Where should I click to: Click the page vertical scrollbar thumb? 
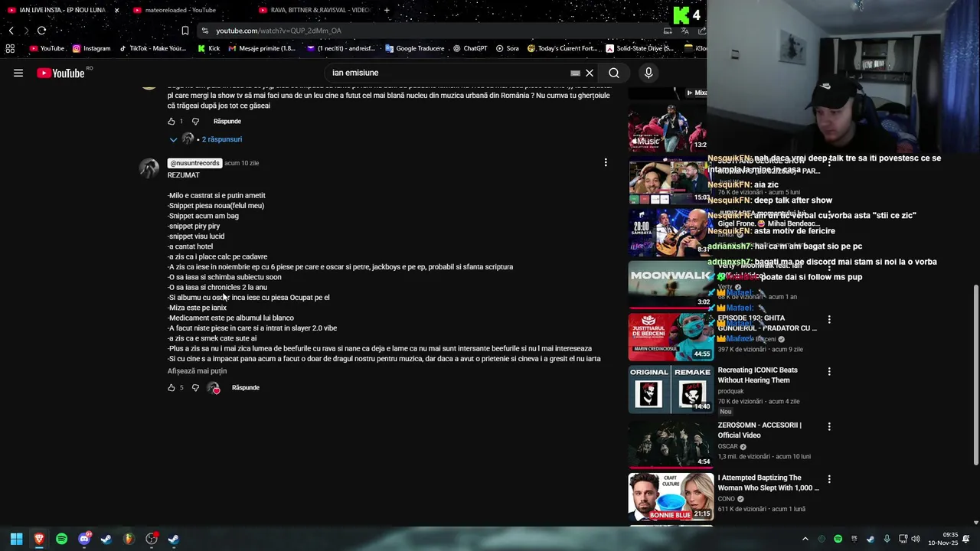click(x=975, y=375)
